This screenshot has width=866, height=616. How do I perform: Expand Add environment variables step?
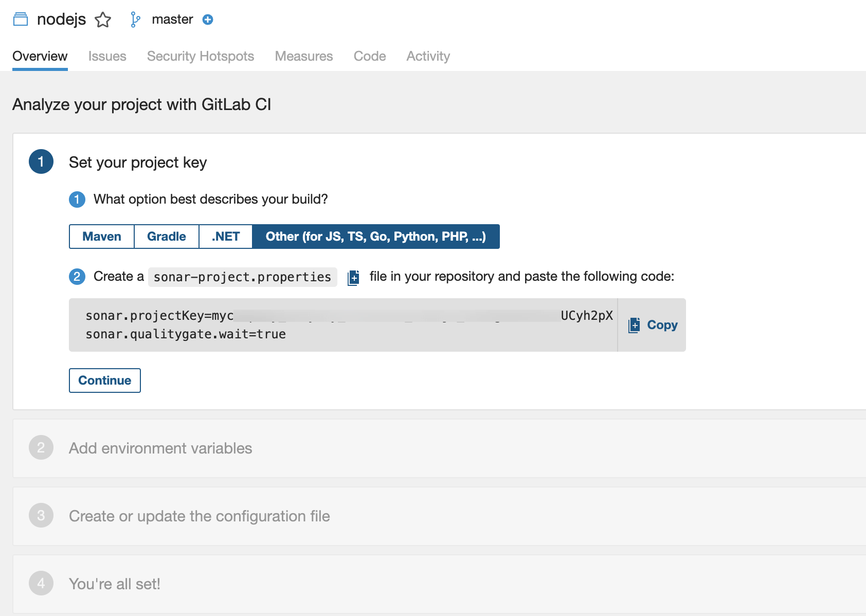pos(160,448)
